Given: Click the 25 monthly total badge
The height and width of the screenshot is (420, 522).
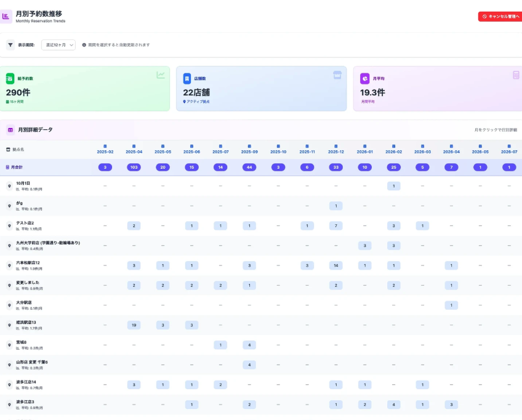Looking at the screenshot, I should [x=393, y=168].
